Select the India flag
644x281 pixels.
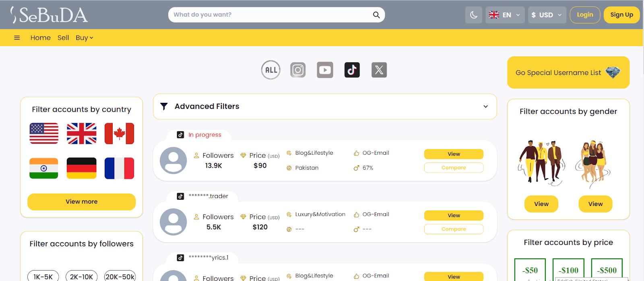44,168
